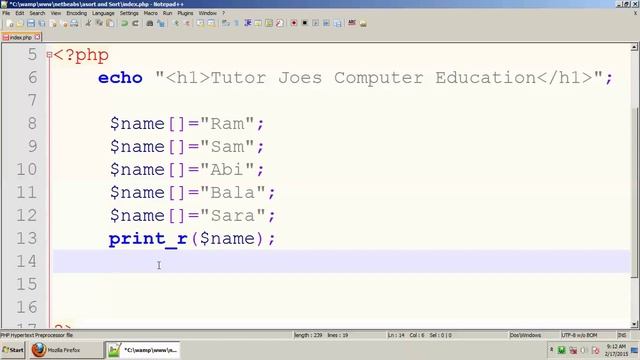The height and width of the screenshot is (360, 640).
Task: Open the Macro menu
Action: point(151,13)
